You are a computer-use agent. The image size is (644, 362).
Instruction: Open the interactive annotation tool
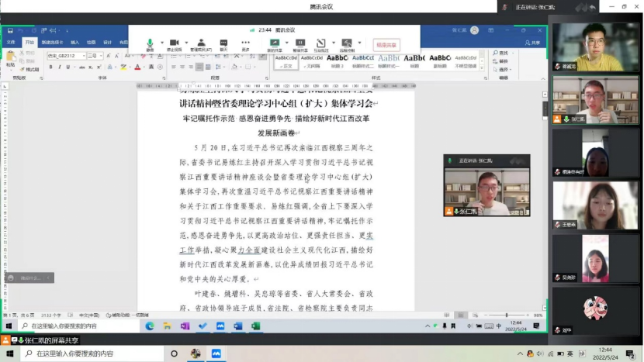[321, 43]
